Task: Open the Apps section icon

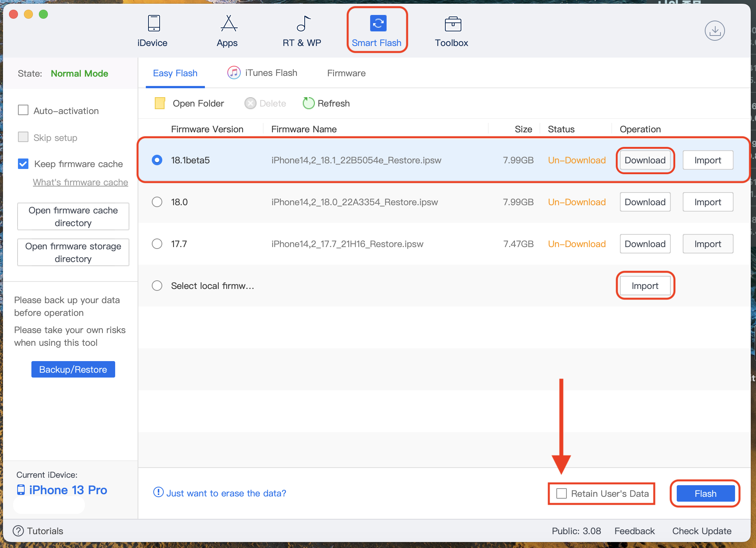Action: point(228,24)
